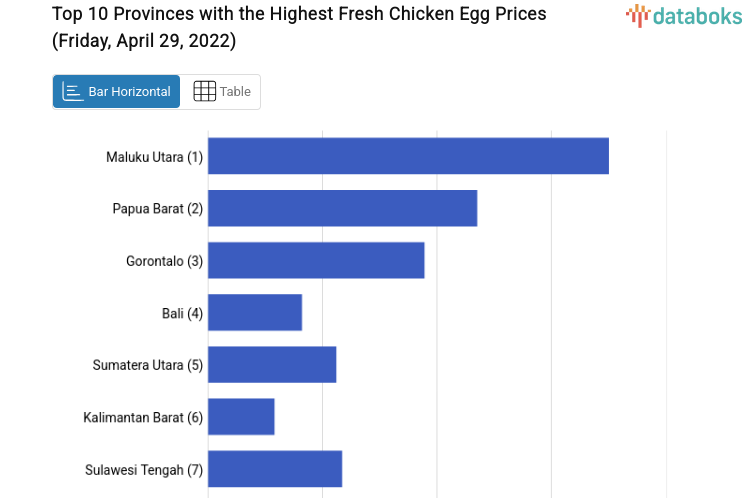Click the Bali (4) label
The image size is (753, 498).
pos(182,313)
